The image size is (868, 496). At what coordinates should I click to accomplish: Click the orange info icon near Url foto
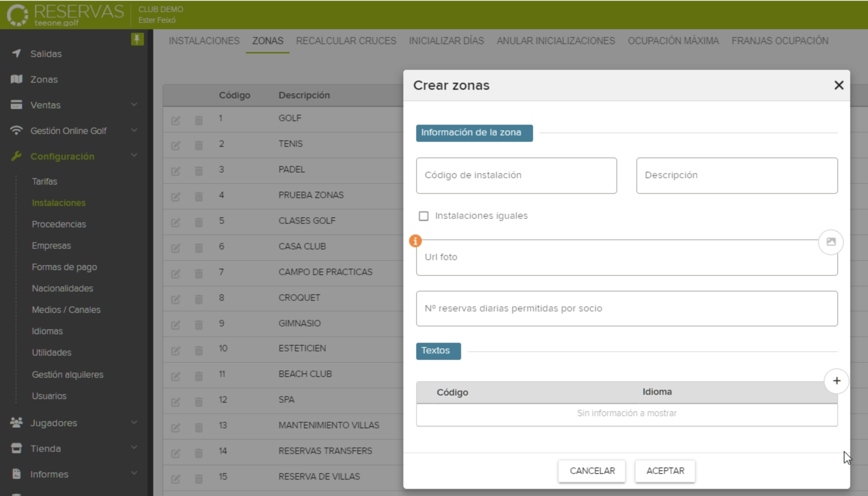coord(415,241)
